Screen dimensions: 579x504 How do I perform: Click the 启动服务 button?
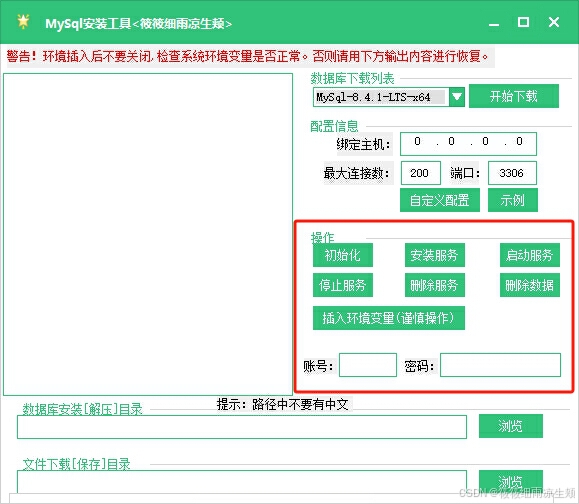pos(530,255)
